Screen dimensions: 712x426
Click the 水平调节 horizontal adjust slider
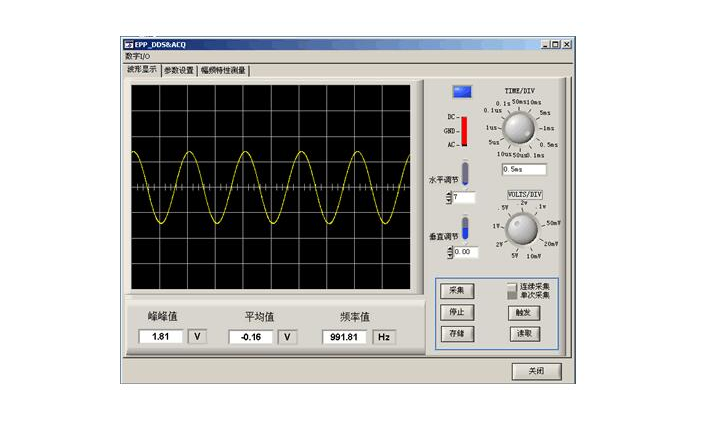(x=465, y=173)
